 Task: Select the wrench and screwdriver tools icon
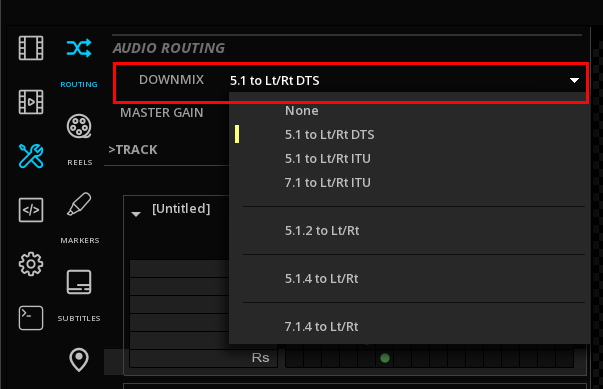31,156
